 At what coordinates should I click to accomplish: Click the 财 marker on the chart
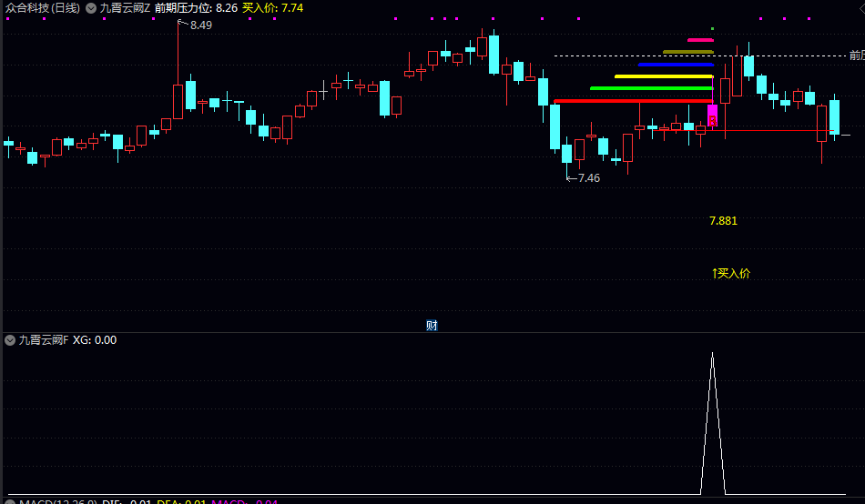click(432, 326)
